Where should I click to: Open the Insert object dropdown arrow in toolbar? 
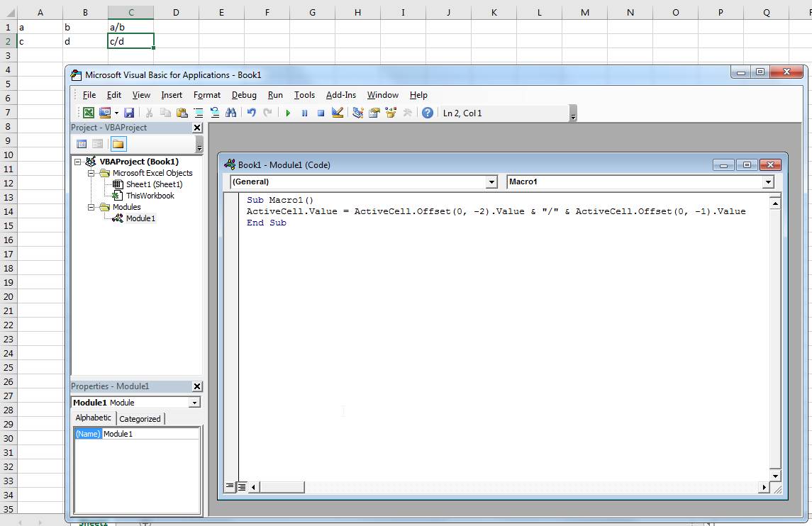tap(116, 113)
